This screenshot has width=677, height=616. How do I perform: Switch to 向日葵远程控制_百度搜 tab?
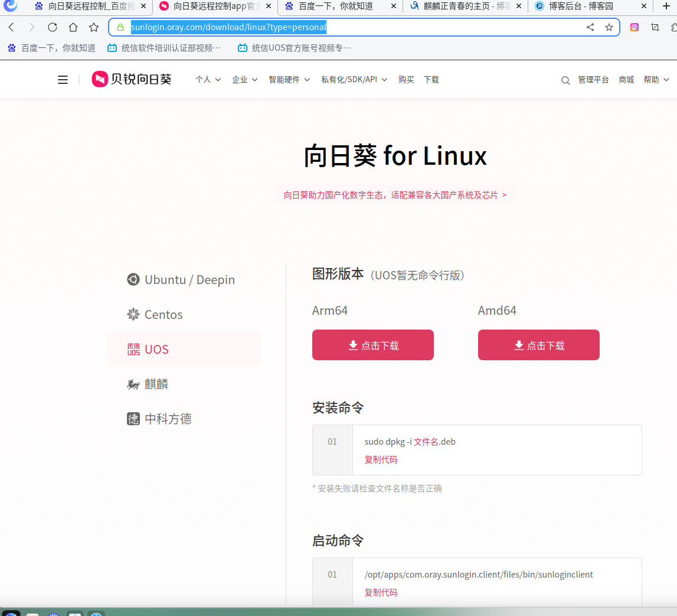click(x=85, y=6)
